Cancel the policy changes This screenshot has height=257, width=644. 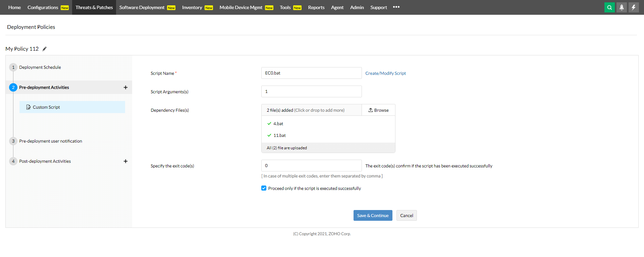[x=407, y=215]
